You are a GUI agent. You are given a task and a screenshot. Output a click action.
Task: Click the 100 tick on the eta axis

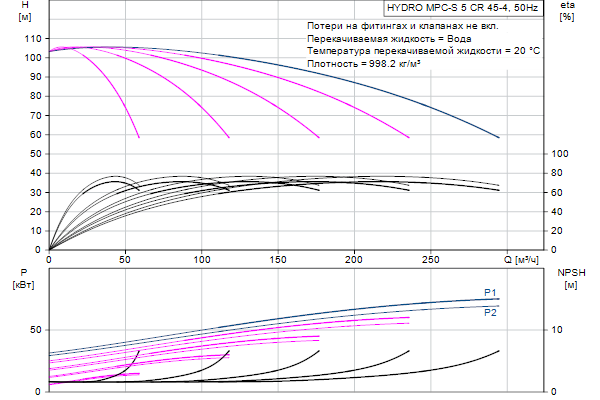tap(561, 154)
